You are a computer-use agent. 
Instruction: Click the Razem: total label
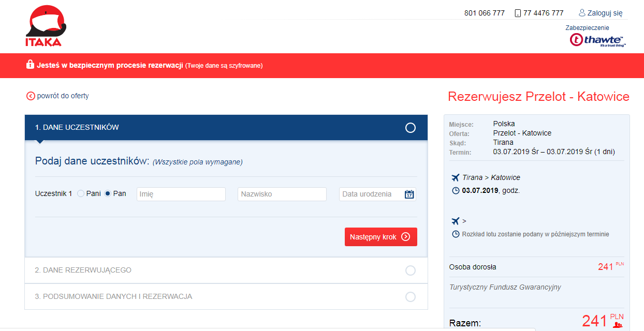pos(465,323)
